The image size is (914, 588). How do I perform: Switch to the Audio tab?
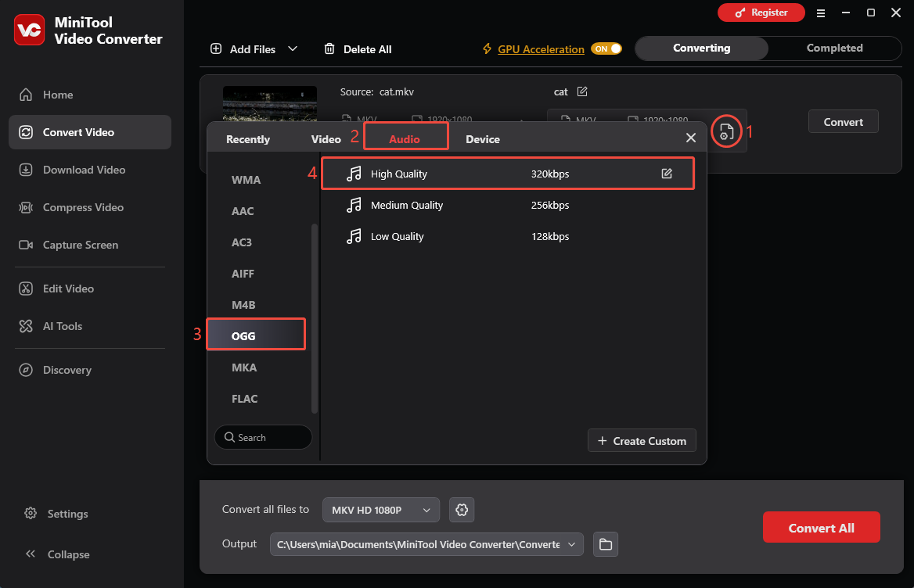405,139
